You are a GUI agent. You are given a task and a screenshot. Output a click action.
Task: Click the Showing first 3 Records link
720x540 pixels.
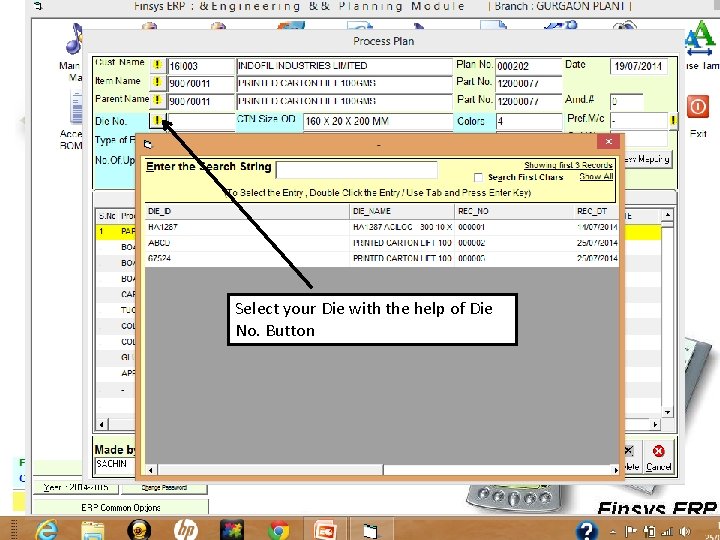(x=568, y=165)
